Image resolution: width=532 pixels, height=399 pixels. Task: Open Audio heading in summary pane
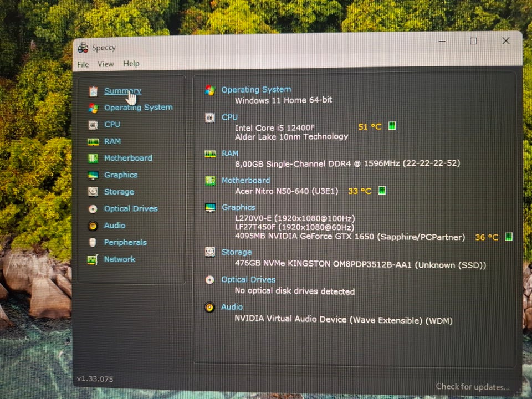point(232,306)
